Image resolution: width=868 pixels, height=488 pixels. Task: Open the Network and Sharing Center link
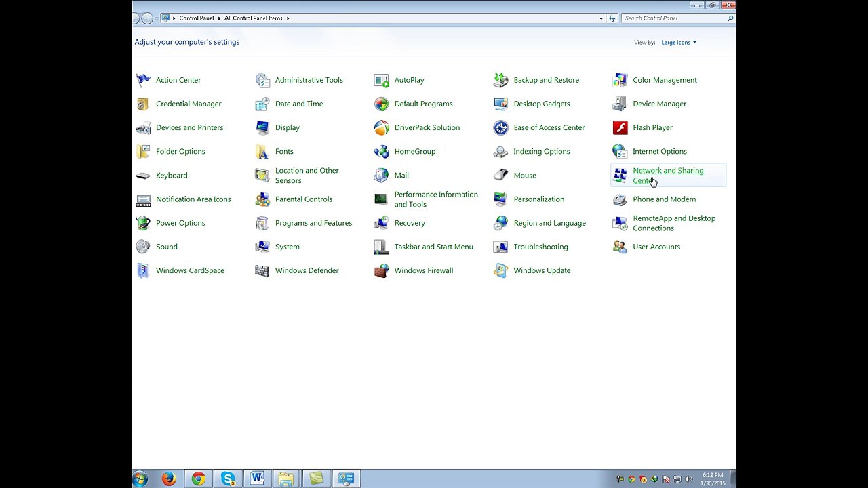tap(669, 176)
